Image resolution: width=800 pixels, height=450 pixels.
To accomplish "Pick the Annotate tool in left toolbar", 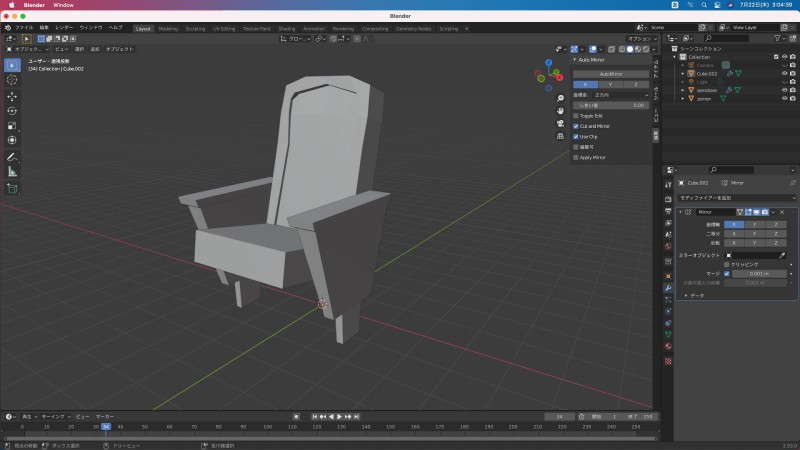I will (x=12, y=157).
